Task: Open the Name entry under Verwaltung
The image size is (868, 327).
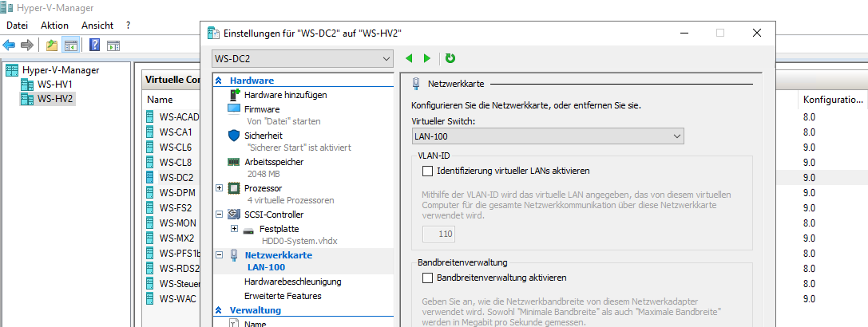Action: pyautogui.click(x=255, y=324)
